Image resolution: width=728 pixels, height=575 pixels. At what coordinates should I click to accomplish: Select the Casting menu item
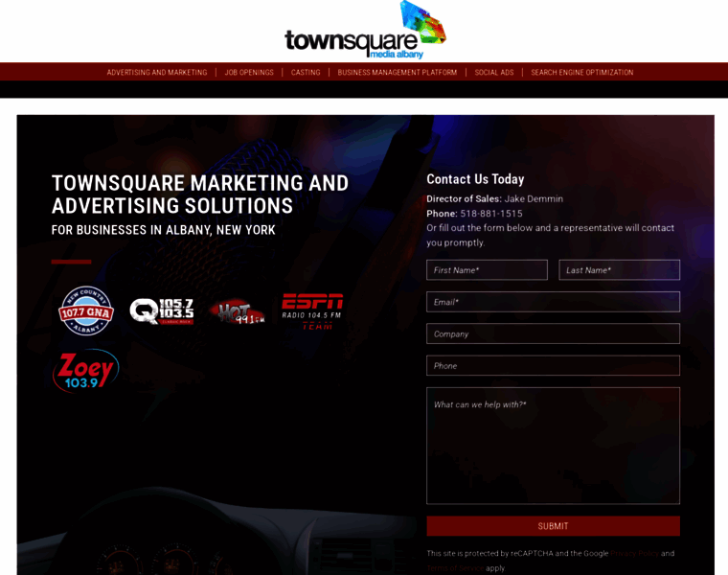coord(306,73)
